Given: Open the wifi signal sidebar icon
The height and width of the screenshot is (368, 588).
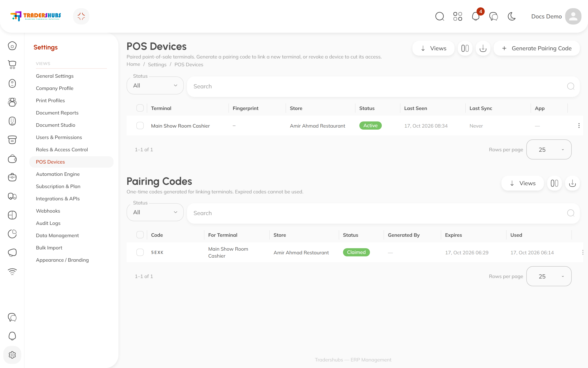Looking at the screenshot, I should (x=12, y=271).
